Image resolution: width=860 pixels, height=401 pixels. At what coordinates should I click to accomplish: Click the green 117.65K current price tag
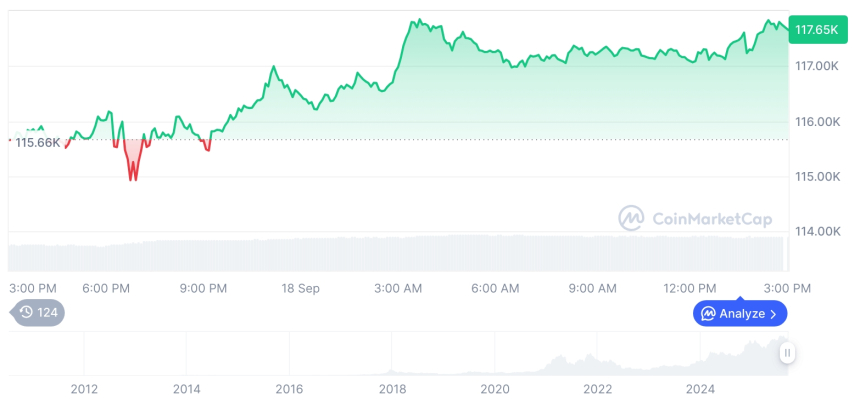[816, 30]
